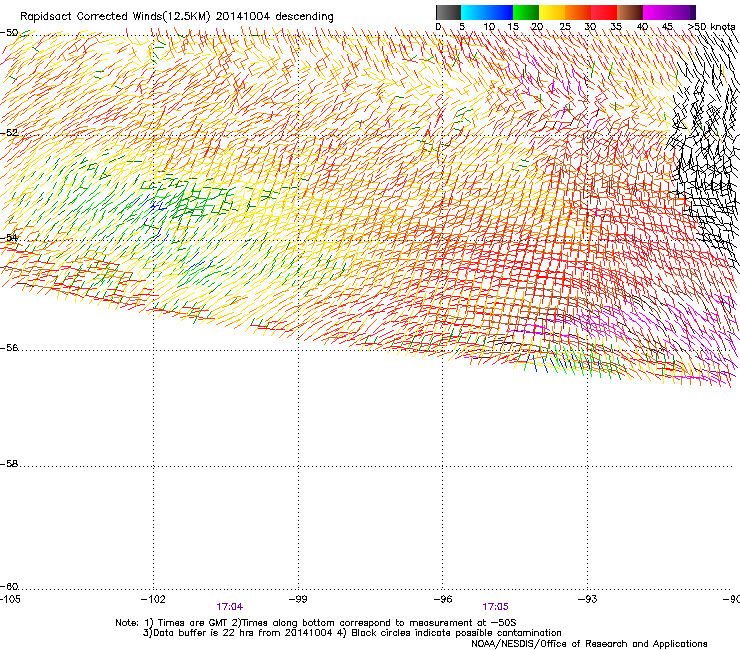The height and width of the screenshot is (650, 740).
Task: Click the NOAA/NESDIS credit text
Action: point(589,644)
